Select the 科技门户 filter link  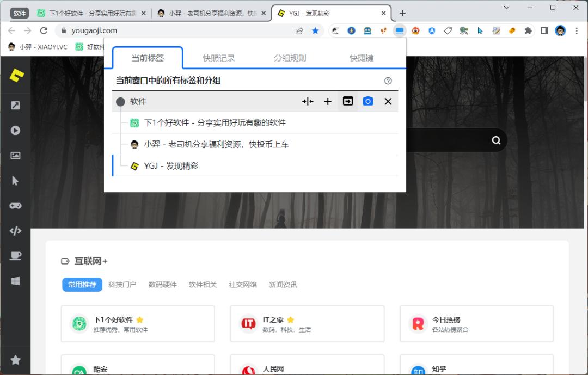pos(123,285)
